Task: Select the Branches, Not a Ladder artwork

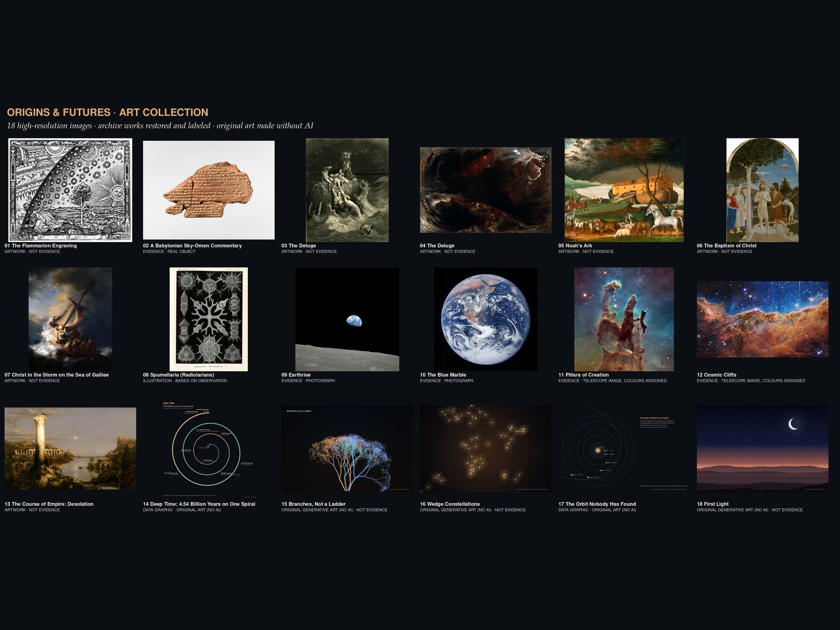Action: click(x=347, y=448)
